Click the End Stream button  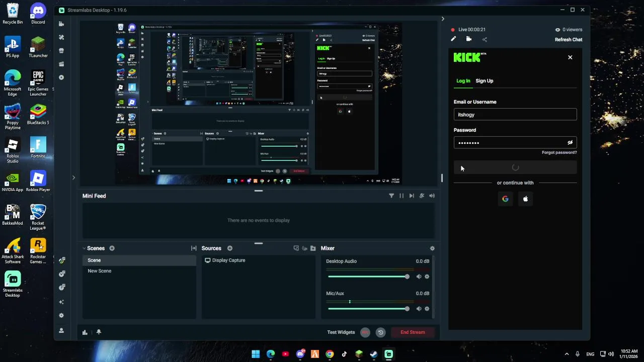click(x=413, y=332)
